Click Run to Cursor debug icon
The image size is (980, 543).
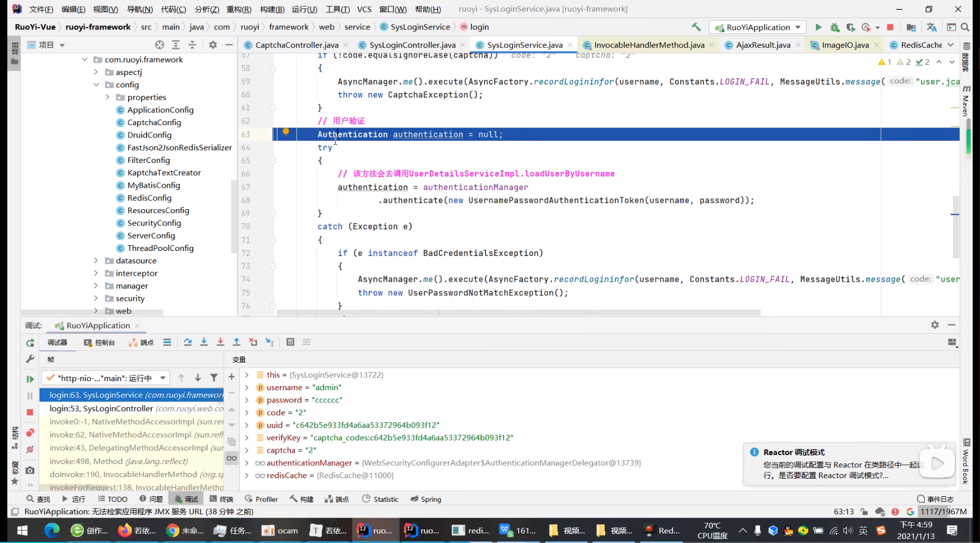tap(270, 342)
